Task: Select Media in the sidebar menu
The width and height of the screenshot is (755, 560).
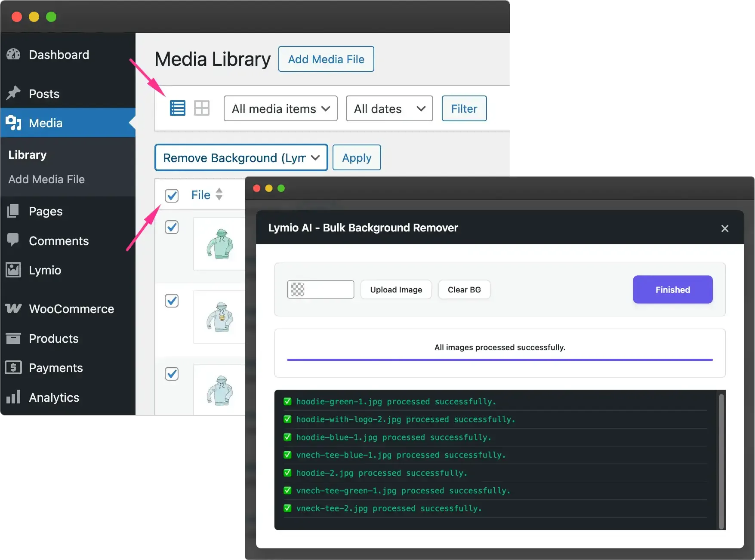Action: pos(68,123)
